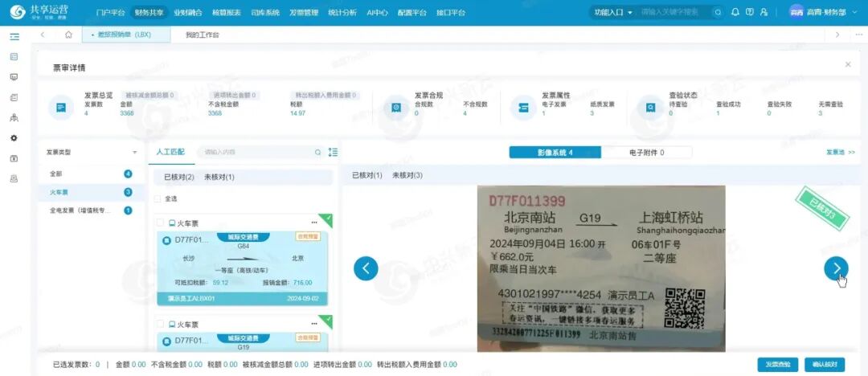The width and height of the screenshot is (868, 376).
Task: Go to the previous invoice image arrow
Action: coord(366,268)
